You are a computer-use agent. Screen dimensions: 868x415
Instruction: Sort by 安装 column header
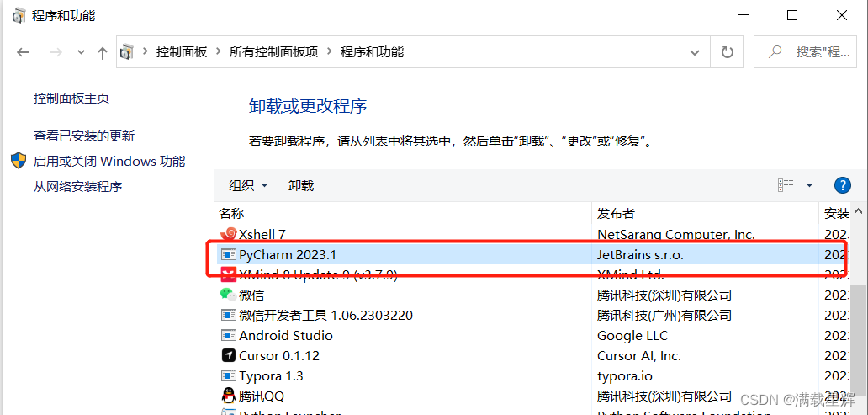tap(836, 213)
